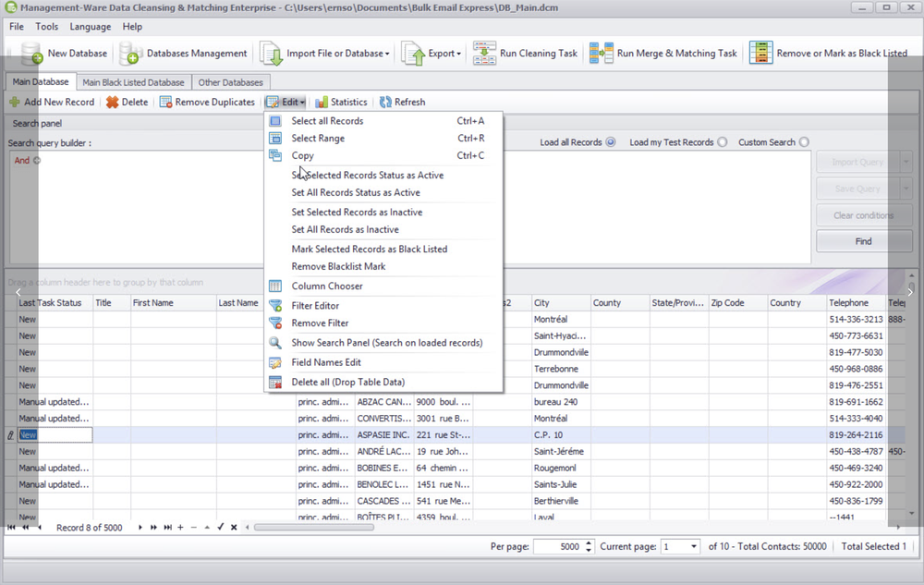Click the Run Cleaning Task icon
Screen dimensions: 924x585
coord(484,53)
